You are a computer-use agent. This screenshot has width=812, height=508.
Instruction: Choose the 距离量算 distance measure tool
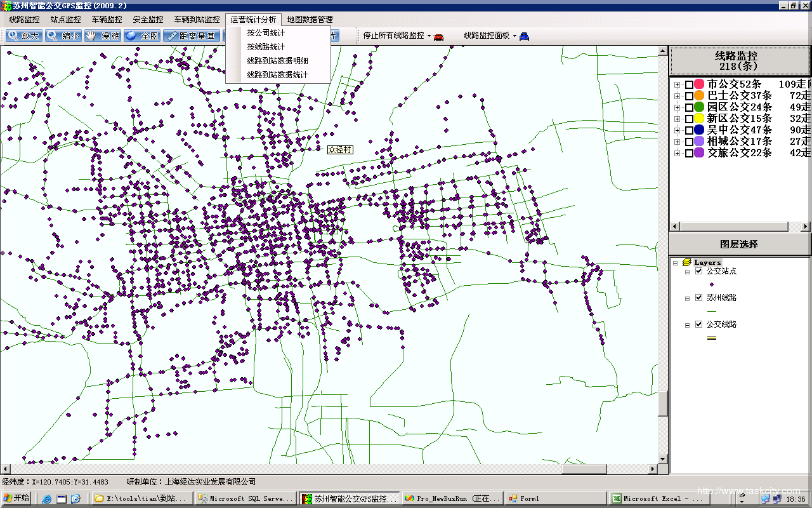pyautogui.click(x=192, y=36)
